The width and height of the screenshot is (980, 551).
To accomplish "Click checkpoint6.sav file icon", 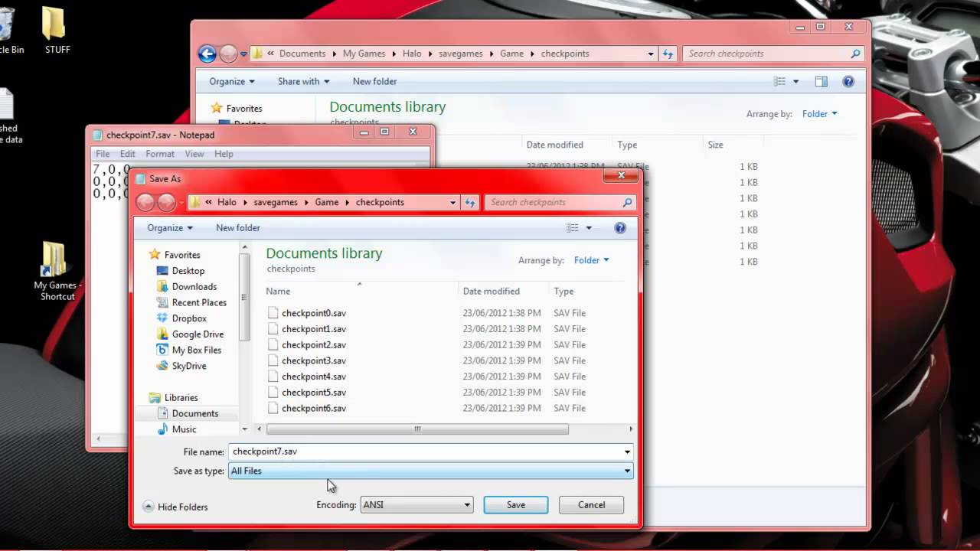I will click(x=273, y=408).
